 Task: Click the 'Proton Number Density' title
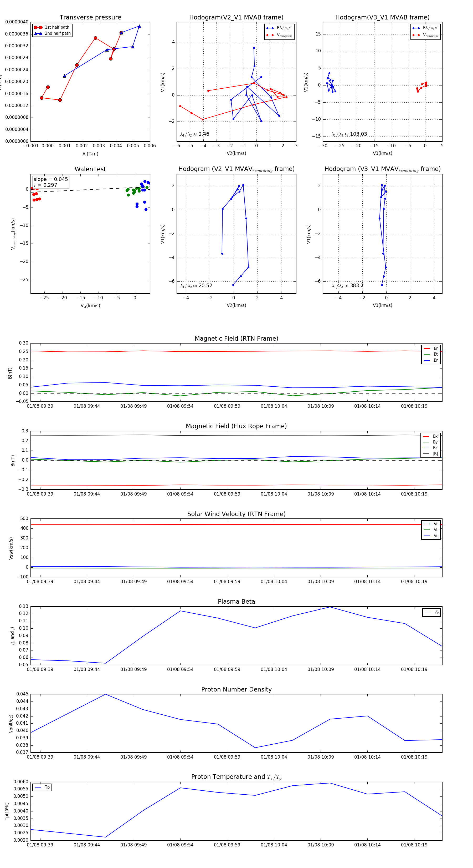click(x=236, y=689)
